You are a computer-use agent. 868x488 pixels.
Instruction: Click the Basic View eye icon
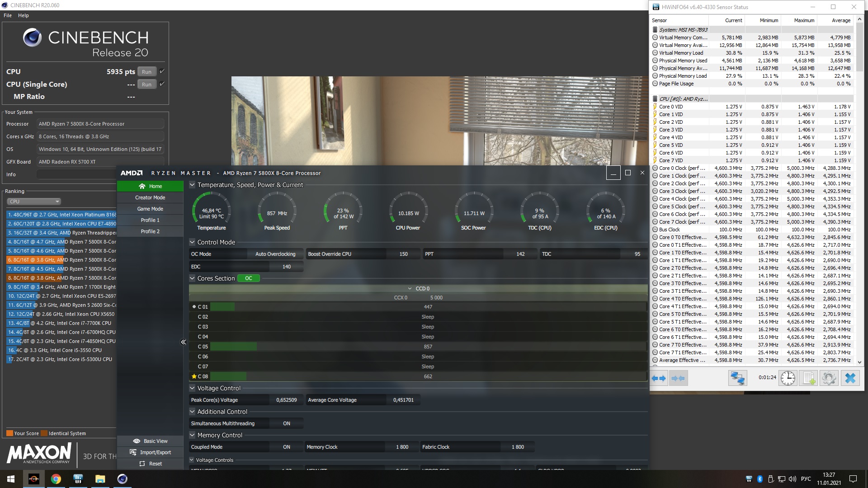(x=137, y=441)
